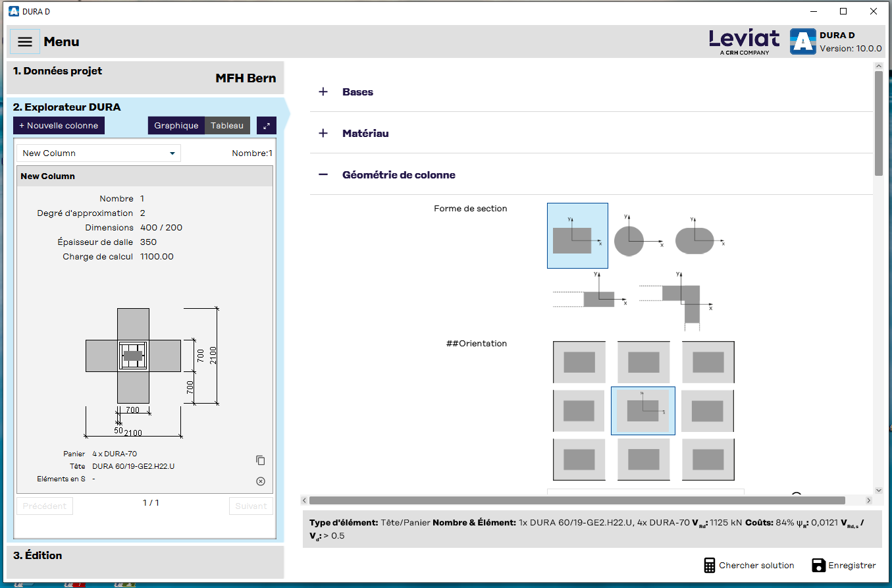The width and height of the screenshot is (892, 588).
Task: Click the horizontal scrollbar thumb
Action: (577, 500)
